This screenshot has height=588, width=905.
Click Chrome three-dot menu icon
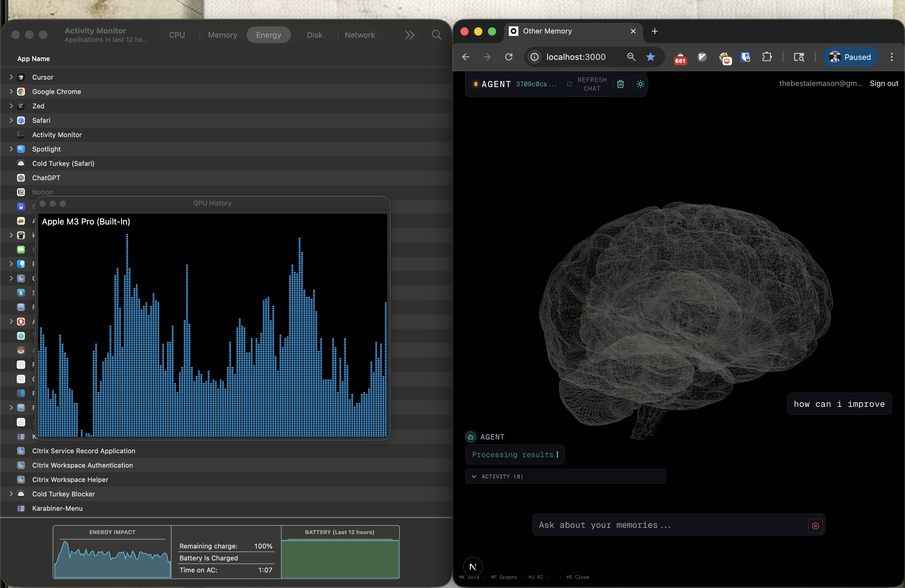[x=892, y=57]
